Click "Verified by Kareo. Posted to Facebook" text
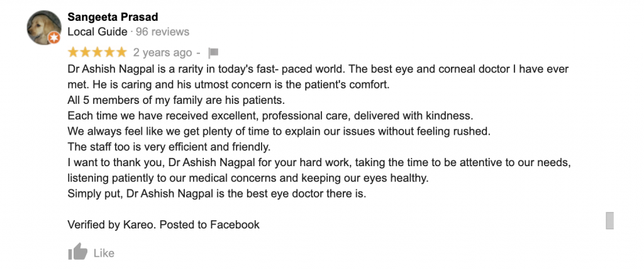644x270 pixels. (x=163, y=225)
